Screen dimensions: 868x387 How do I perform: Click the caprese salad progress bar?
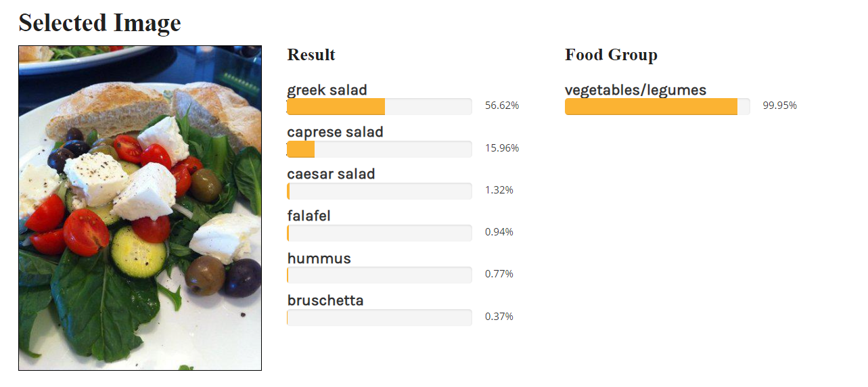380,149
